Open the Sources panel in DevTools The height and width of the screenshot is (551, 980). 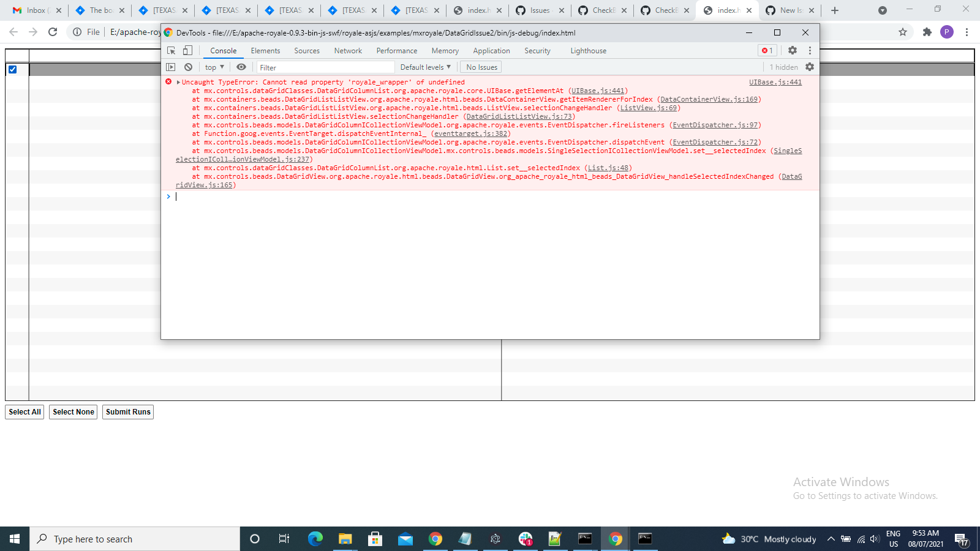[x=307, y=51]
